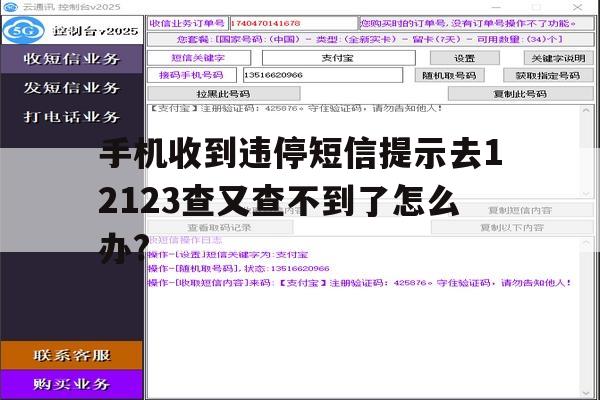This screenshot has width=600, height=400.
Task: Close the 控制台 window
Action: (577, 7)
